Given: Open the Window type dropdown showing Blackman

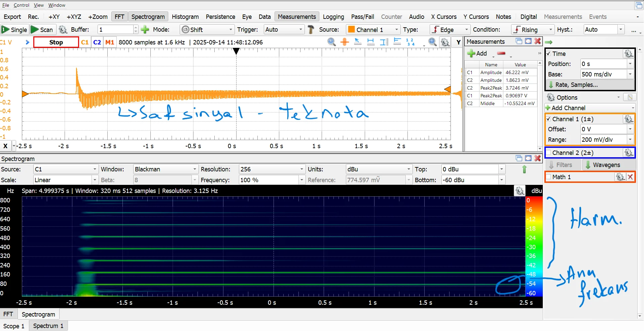Looking at the screenshot, I should (x=165, y=169).
